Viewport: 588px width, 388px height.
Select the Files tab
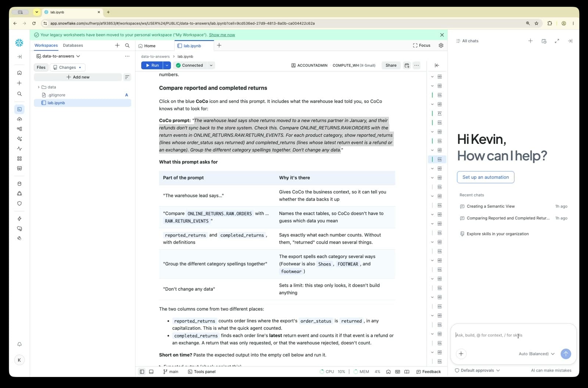(x=41, y=68)
